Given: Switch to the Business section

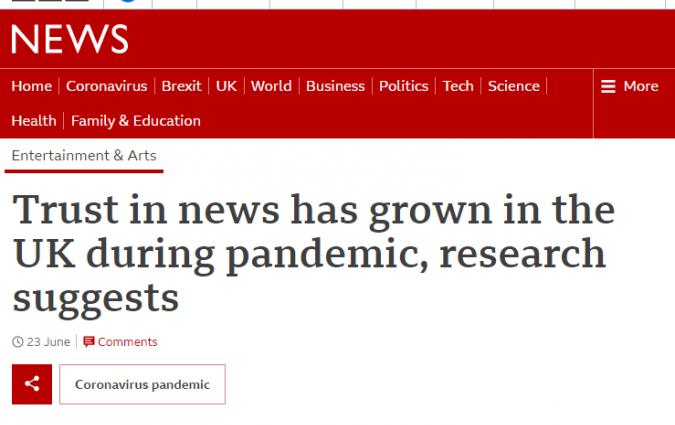Looking at the screenshot, I should point(335,86).
